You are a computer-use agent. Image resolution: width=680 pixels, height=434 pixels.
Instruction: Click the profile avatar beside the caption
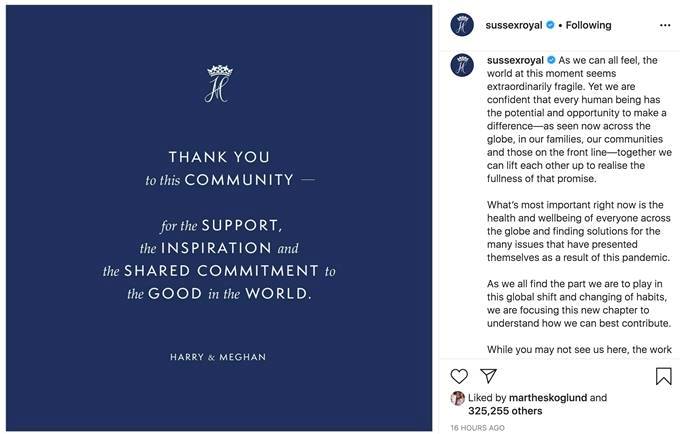(x=461, y=68)
